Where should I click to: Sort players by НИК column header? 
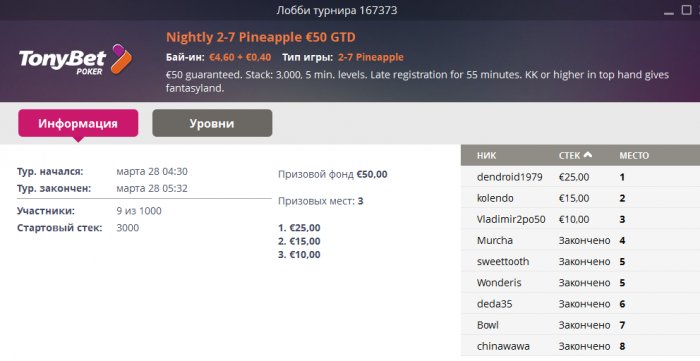487,156
